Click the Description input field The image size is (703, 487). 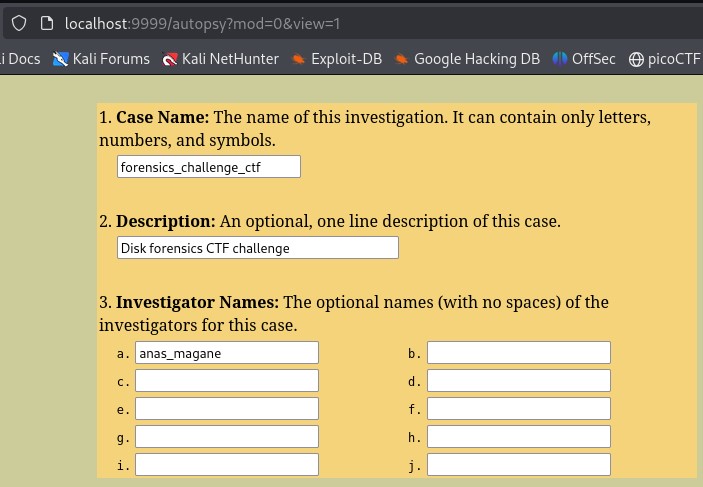tap(258, 248)
